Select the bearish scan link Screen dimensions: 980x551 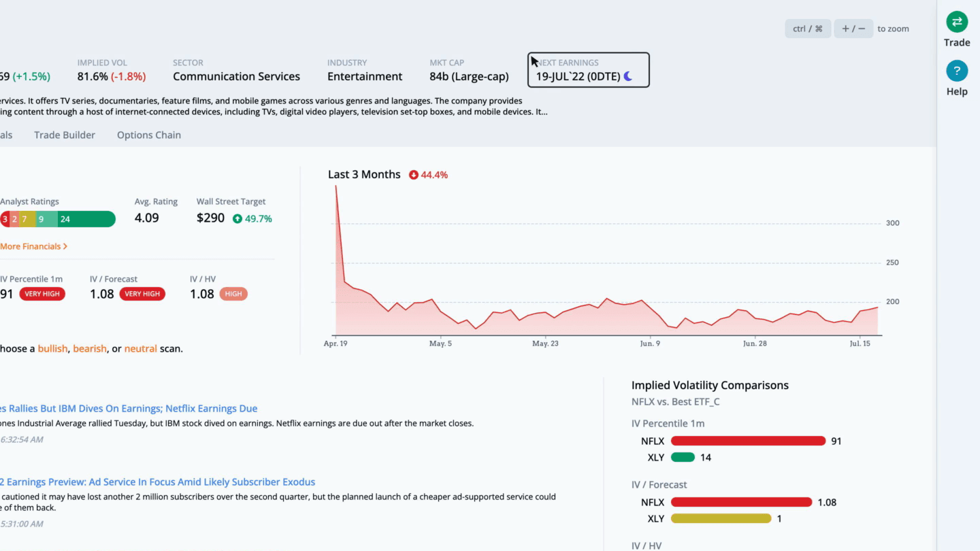point(90,348)
